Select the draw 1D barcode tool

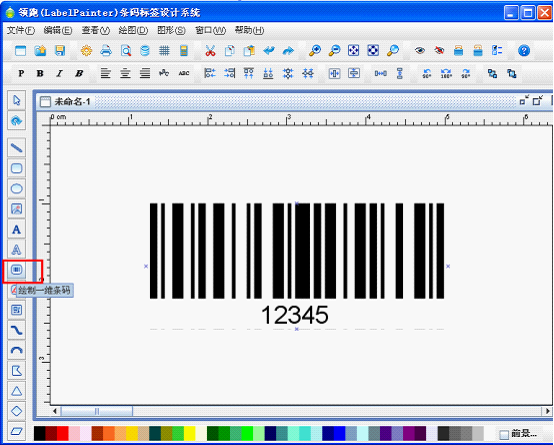tap(17, 270)
